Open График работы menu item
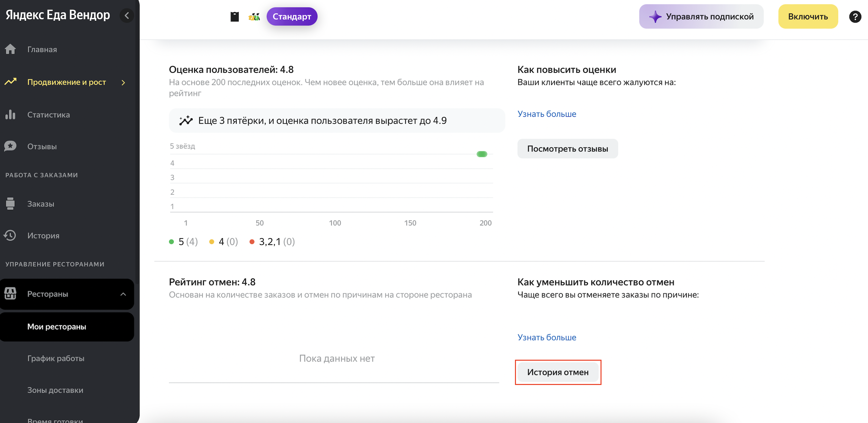This screenshot has height=423, width=868. click(56, 358)
